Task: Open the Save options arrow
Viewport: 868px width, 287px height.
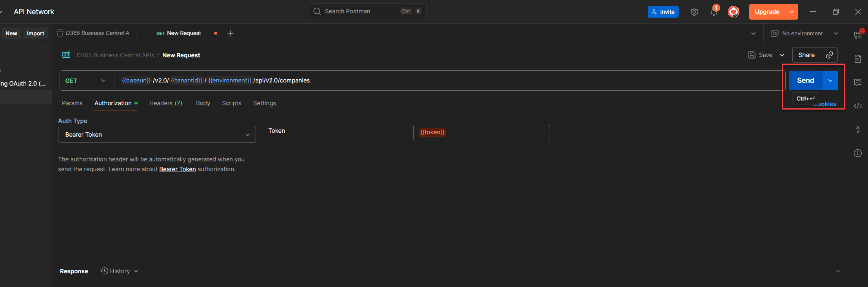Action: (x=782, y=55)
